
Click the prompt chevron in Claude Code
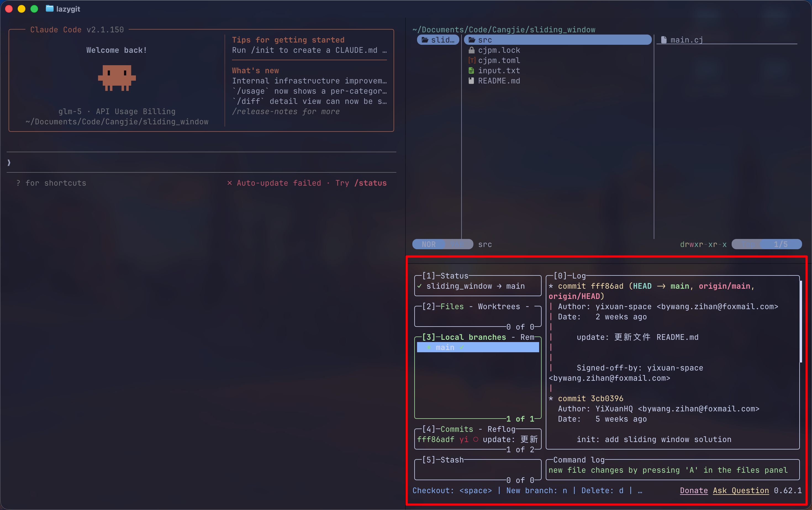coord(9,162)
